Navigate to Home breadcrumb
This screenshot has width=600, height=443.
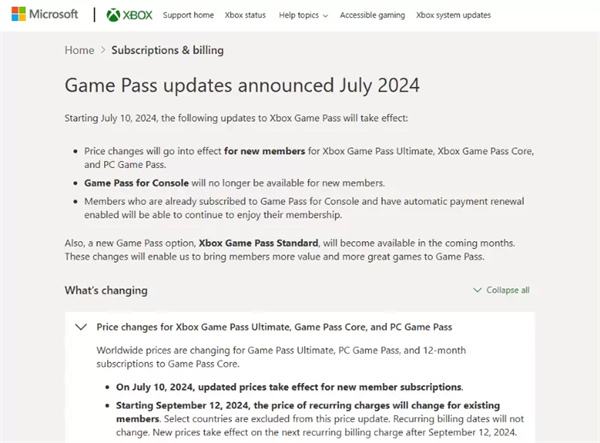(79, 50)
